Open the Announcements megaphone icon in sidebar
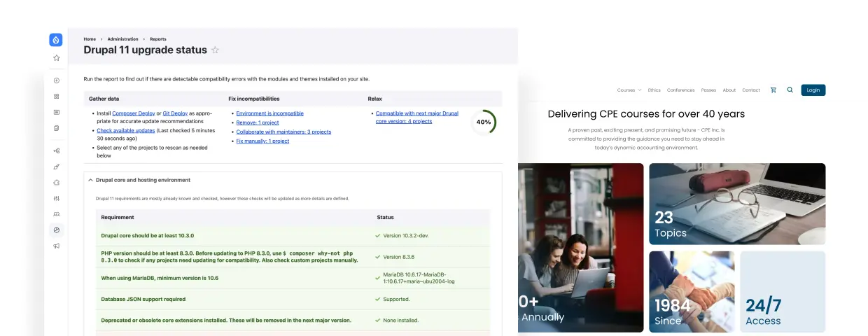This screenshot has height=336, width=868. pos(57,246)
